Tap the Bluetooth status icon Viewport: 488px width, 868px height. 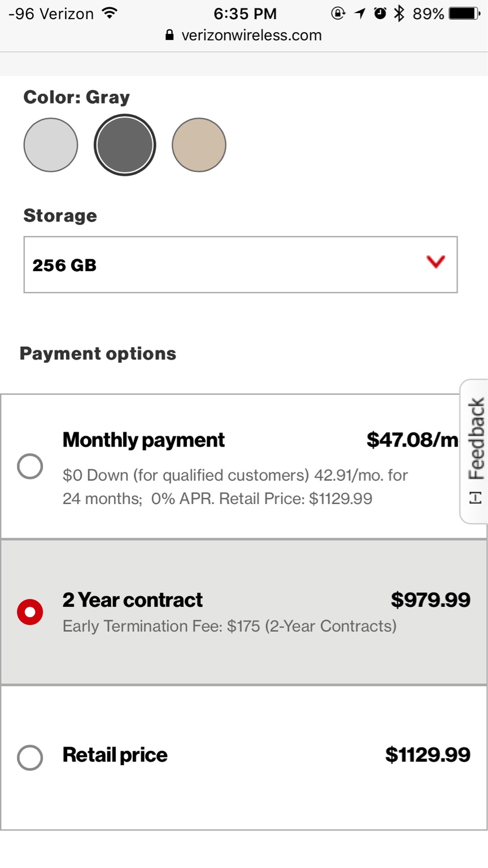399,13
